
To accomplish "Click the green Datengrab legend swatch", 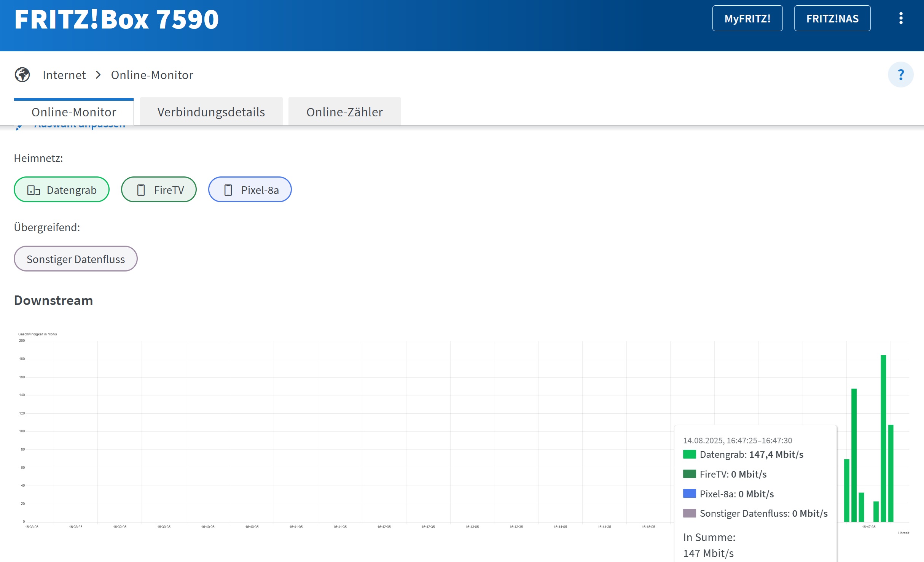I will (689, 454).
